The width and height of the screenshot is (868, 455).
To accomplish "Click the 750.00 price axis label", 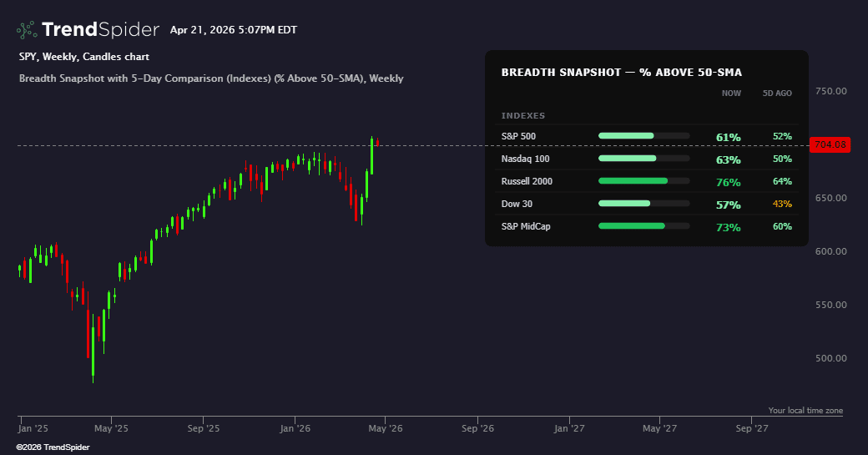I will [831, 91].
